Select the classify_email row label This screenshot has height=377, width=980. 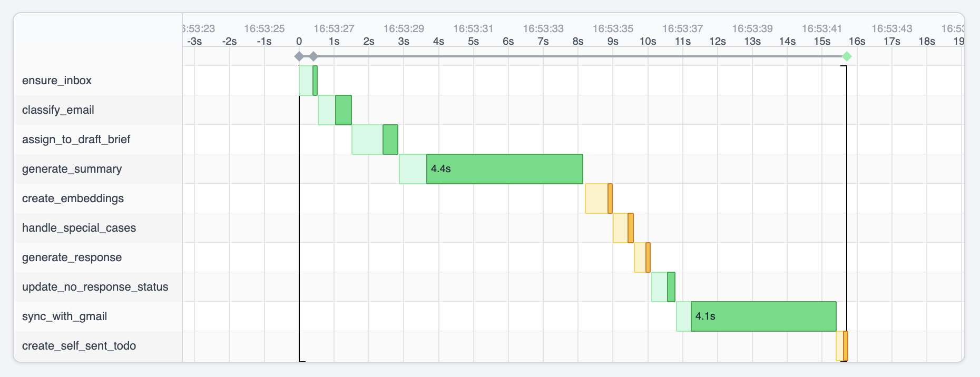pos(58,110)
